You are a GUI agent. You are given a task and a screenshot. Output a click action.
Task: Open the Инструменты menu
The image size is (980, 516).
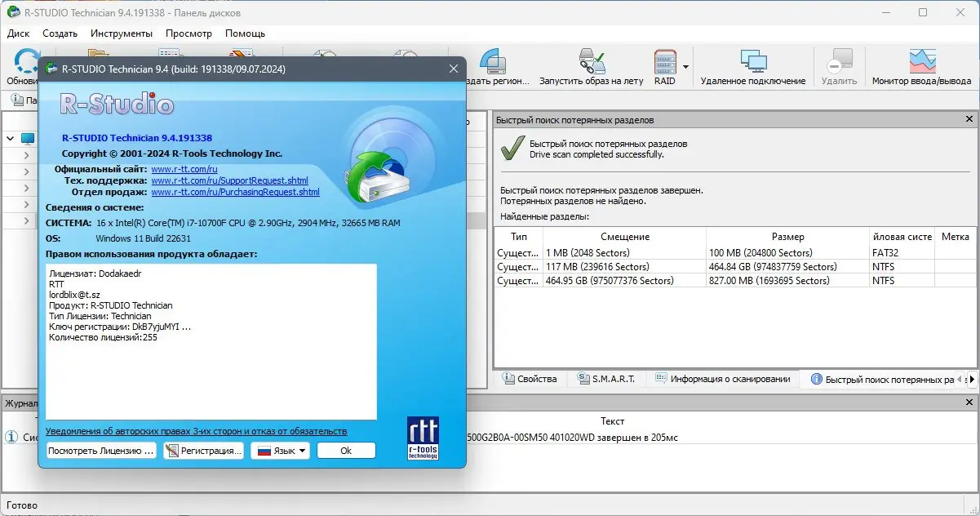point(121,33)
